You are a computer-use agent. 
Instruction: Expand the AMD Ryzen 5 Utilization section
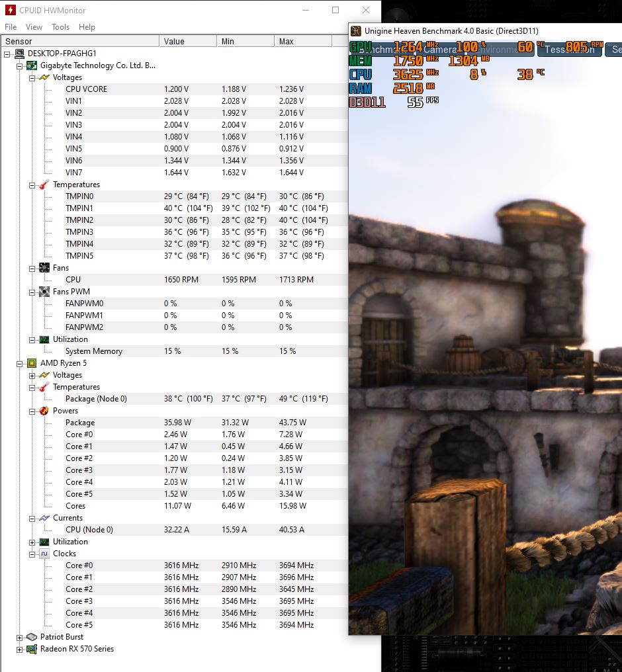pos(32,542)
